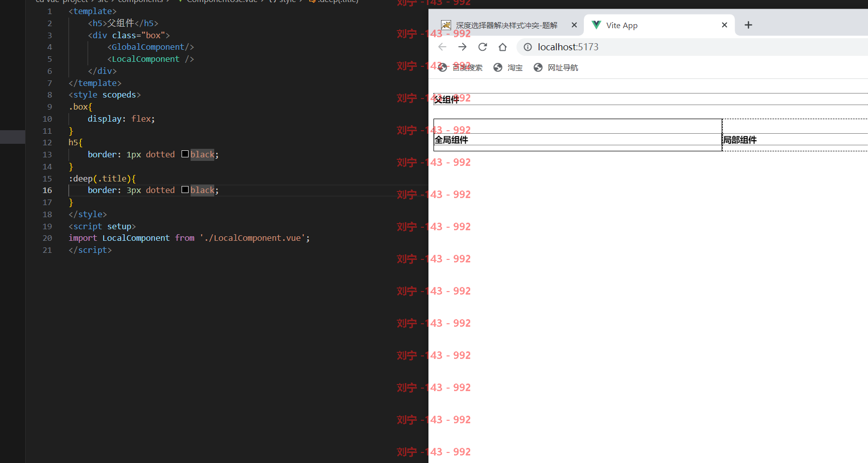Click the 'style scopeds' tag on line 8
This screenshot has height=463, width=868.
coord(105,95)
